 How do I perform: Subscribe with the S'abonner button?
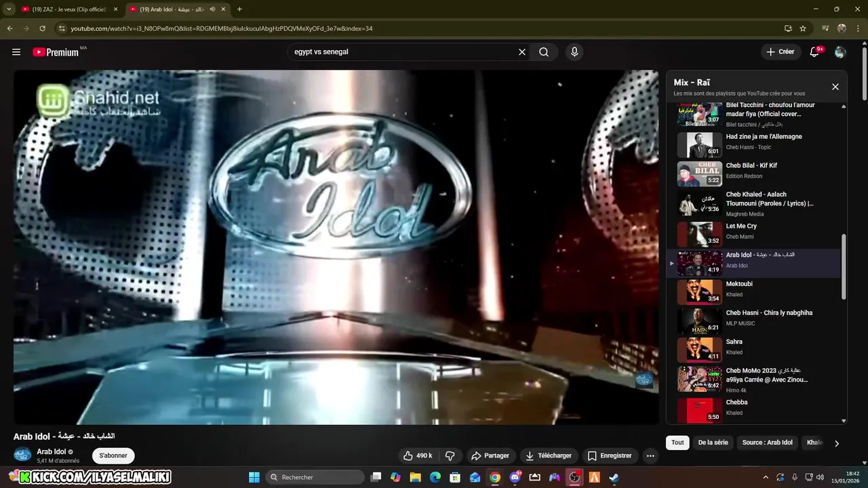pos(113,455)
